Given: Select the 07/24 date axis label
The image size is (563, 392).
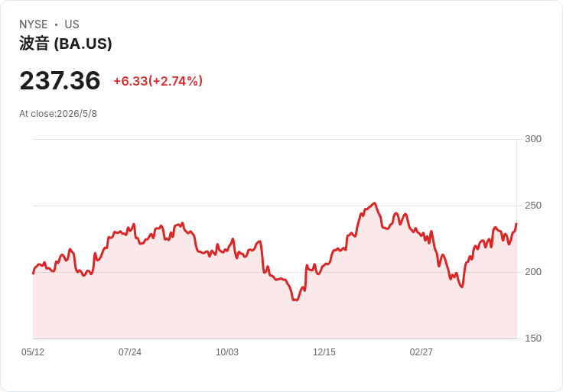Looking at the screenshot, I should click(x=130, y=352).
